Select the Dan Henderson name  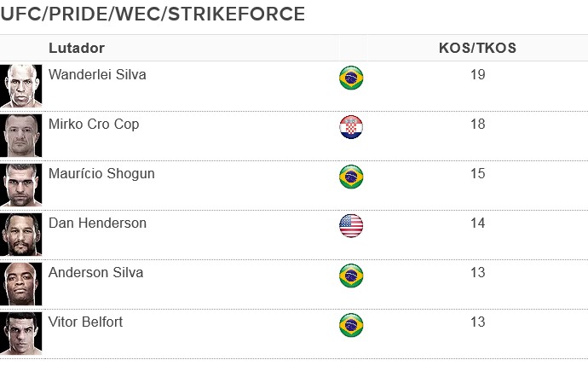pos(97,223)
